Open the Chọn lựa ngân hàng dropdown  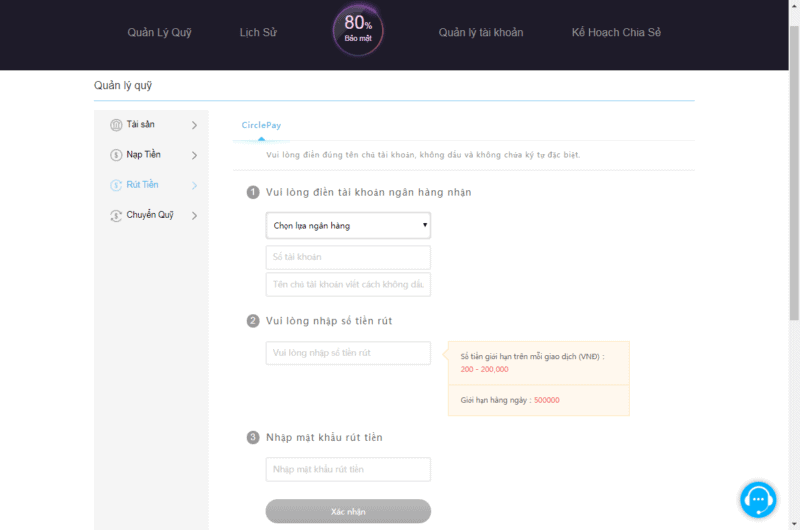click(348, 225)
